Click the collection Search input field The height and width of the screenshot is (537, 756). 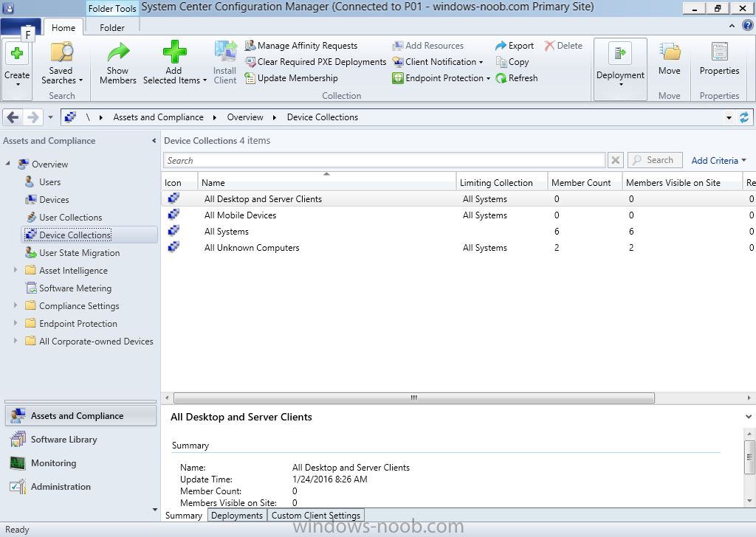tap(384, 160)
